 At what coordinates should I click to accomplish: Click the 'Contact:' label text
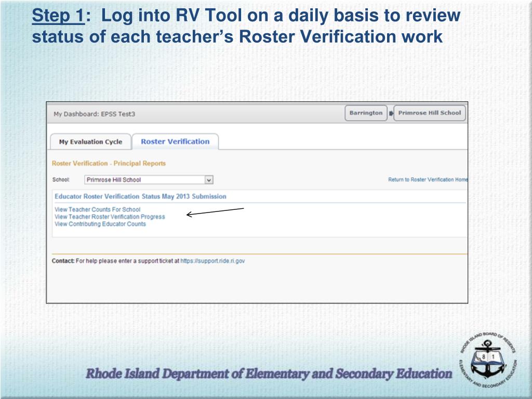pyautogui.click(x=63, y=261)
